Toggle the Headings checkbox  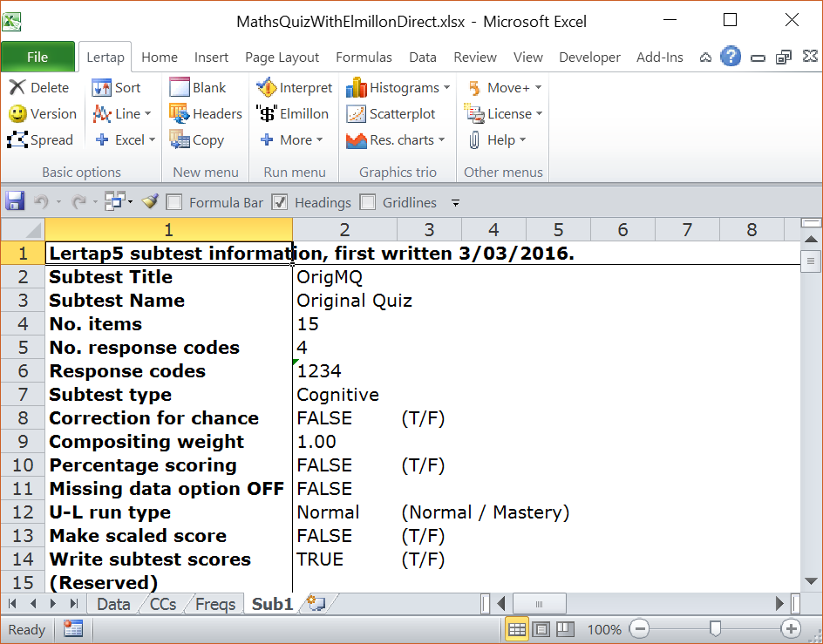tap(280, 202)
